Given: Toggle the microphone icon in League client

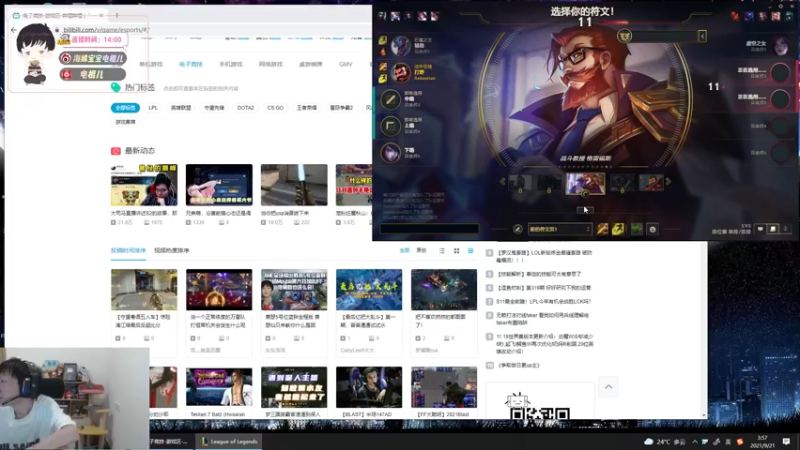Looking at the screenshot, I should pos(785,229).
